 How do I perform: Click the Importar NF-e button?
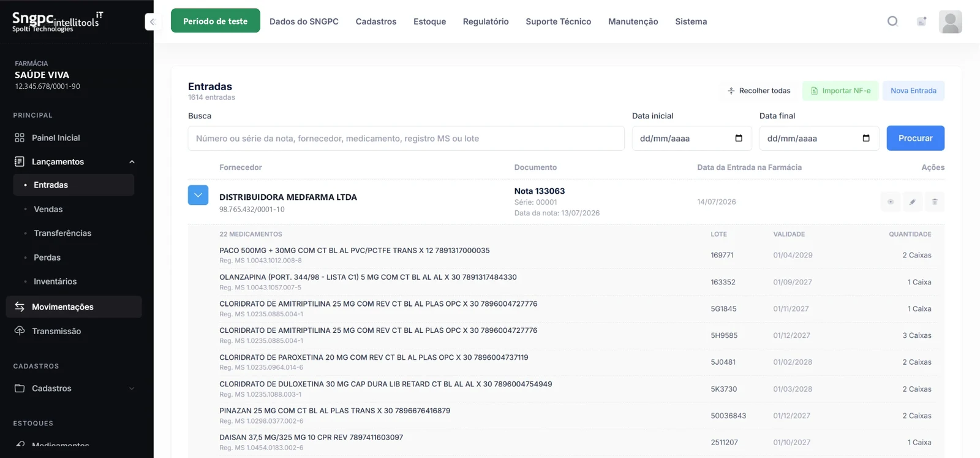[840, 91]
